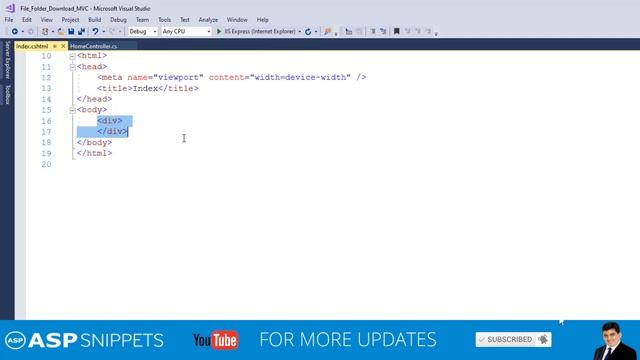
Task: Start debugging with the green play icon
Action: (219, 31)
